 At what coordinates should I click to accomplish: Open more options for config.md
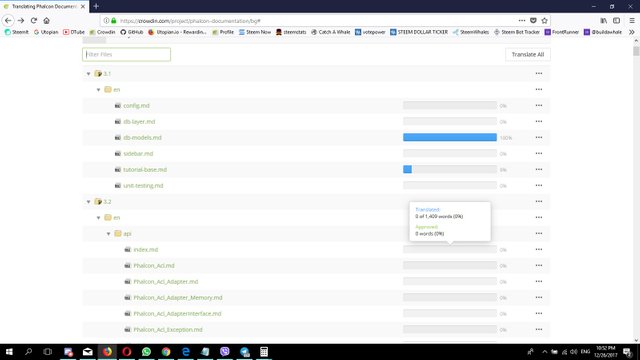tap(539, 105)
